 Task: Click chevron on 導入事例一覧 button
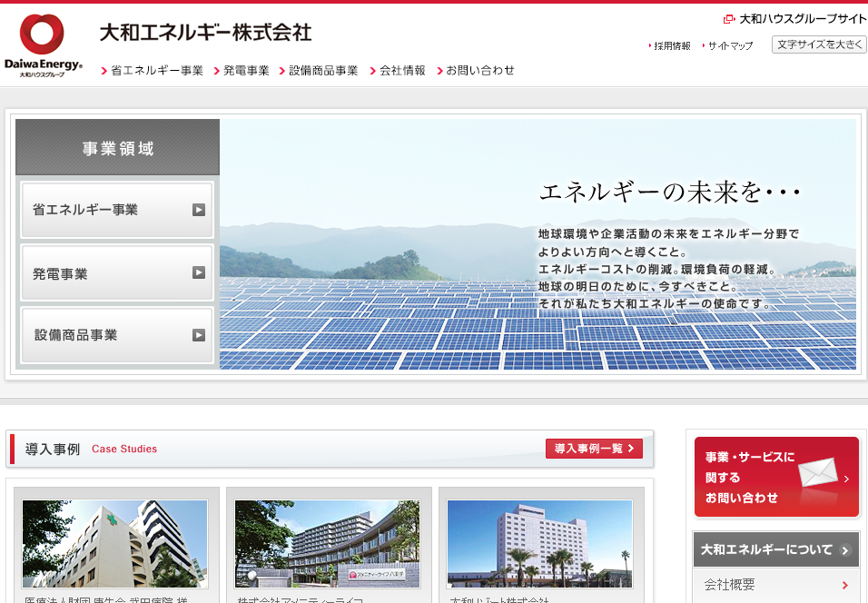630,449
